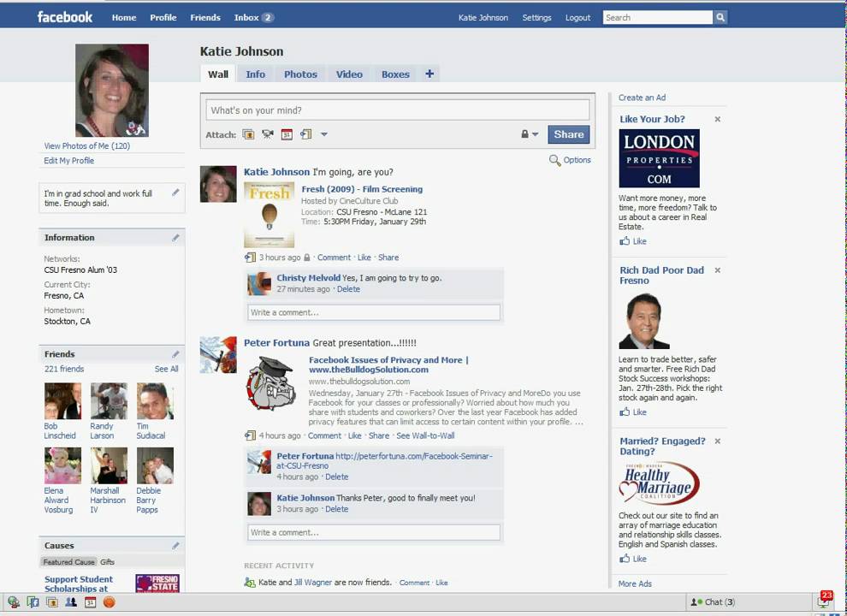Screen dimensions: 847x616
Task: Edit the Friends box with pencil icon
Action: 175,354
